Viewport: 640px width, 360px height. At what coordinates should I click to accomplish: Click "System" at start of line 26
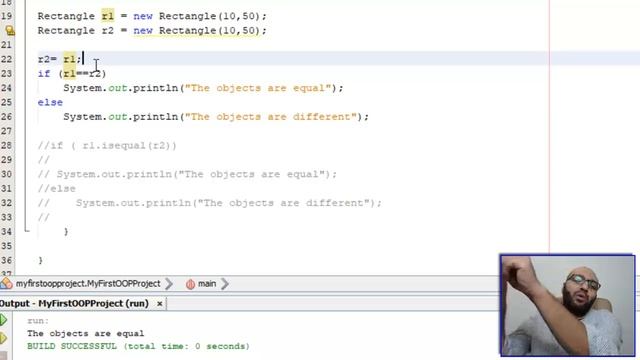pos(82,117)
